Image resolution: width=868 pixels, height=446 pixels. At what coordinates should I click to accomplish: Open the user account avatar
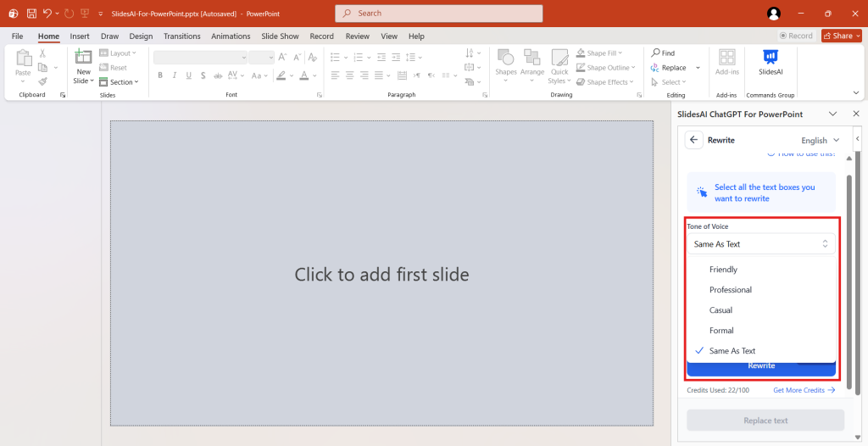(x=774, y=14)
